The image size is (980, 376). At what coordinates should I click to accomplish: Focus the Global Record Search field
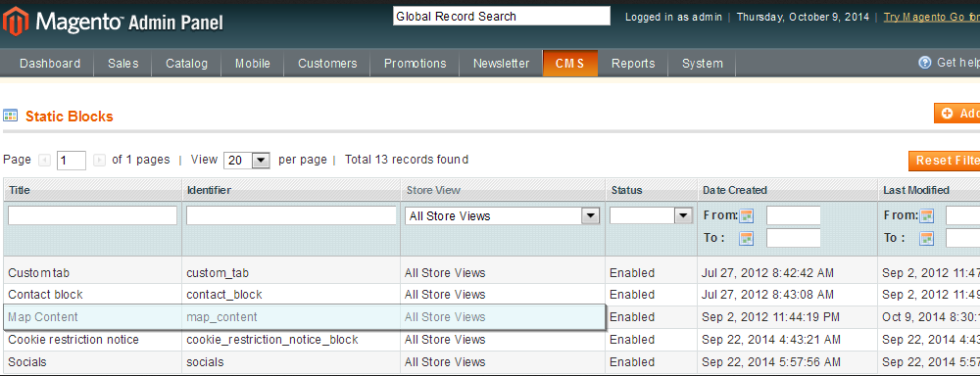[x=501, y=17]
